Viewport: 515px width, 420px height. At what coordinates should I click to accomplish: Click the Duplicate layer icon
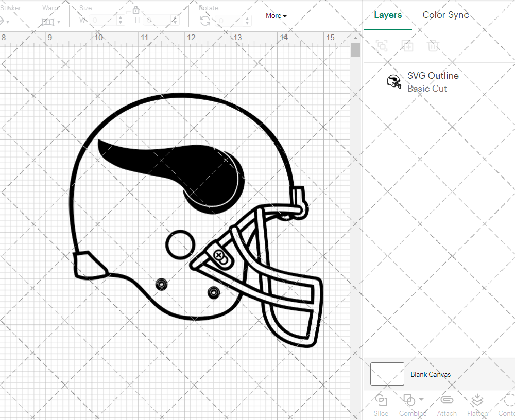407,46
